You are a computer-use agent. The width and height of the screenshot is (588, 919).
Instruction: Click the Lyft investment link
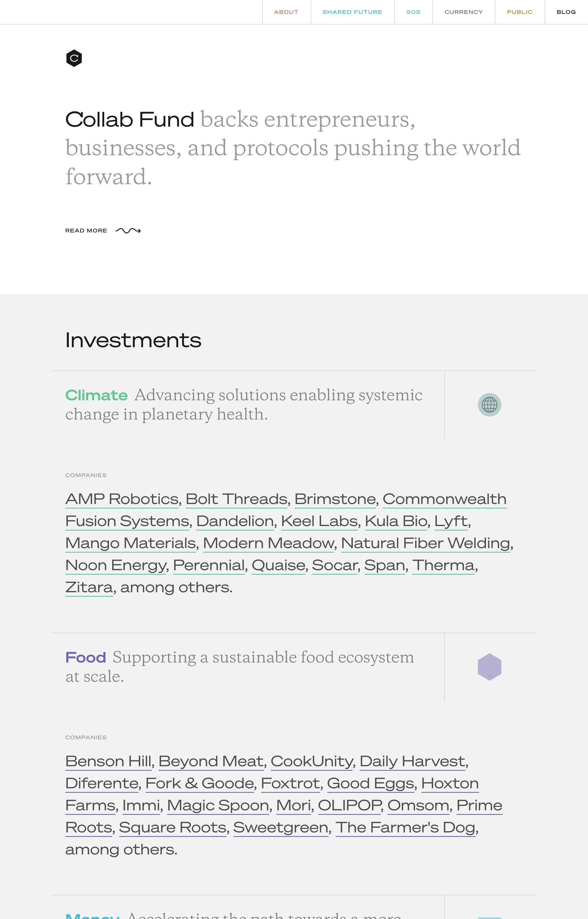(451, 521)
